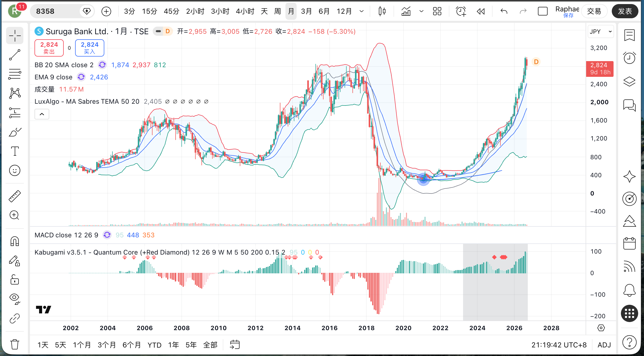The image size is (644, 356).
Task: Open the go-to-date calendar picker
Action: 235,345
